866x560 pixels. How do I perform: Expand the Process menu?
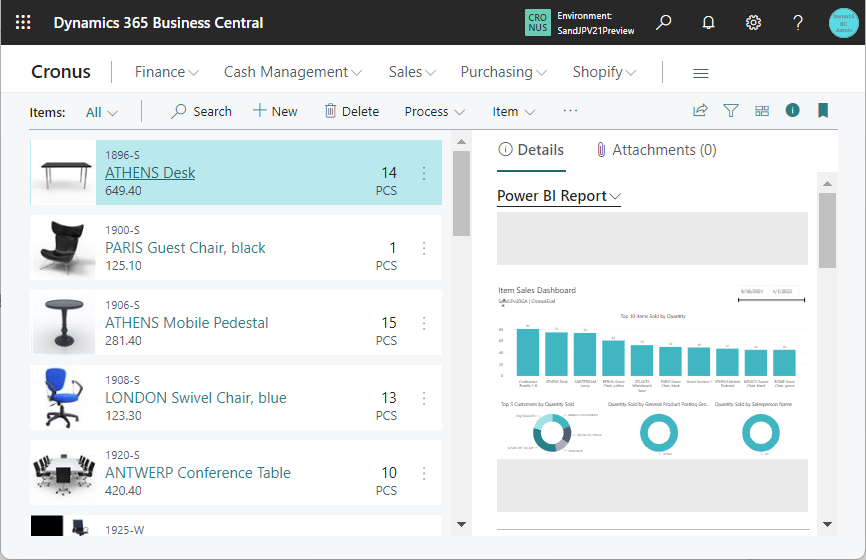[434, 112]
